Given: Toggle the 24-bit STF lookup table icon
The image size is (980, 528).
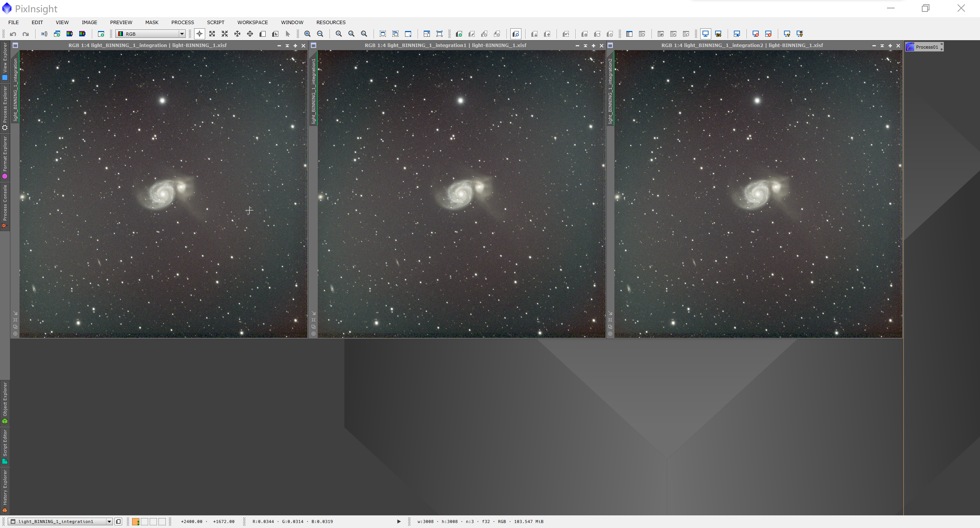Looking at the screenshot, I should [718, 34].
